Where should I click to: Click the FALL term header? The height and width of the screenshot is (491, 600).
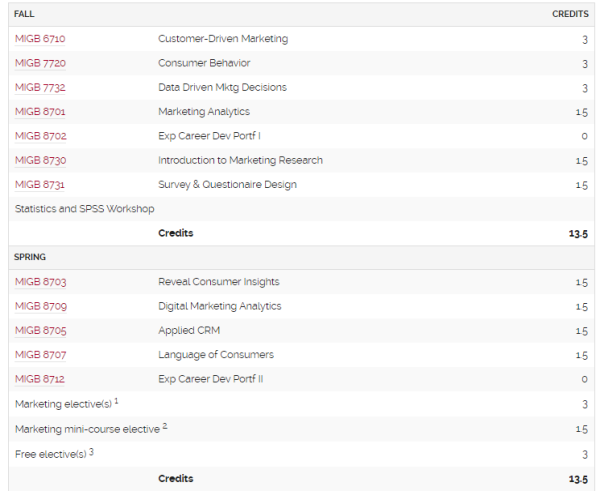[24, 14]
